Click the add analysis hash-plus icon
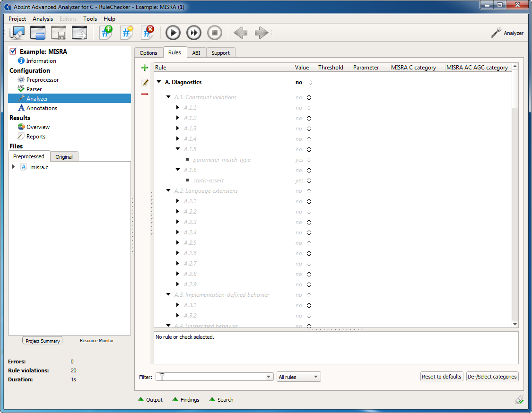This screenshot has height=413, width=532. [106, 33]
